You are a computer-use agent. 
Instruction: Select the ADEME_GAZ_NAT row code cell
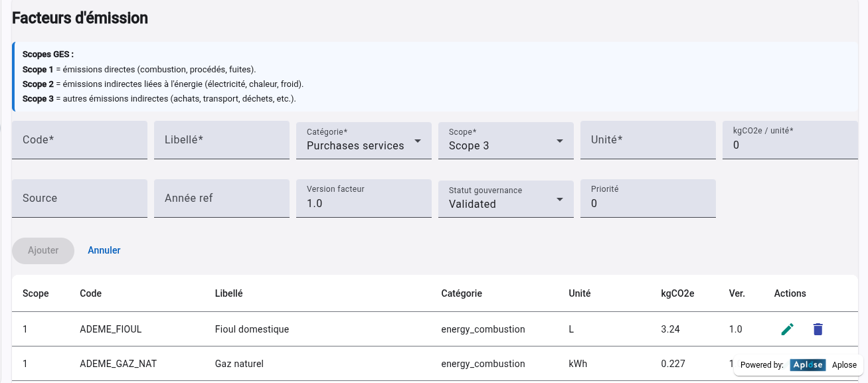pyautogui.click(x=118, y=364)
